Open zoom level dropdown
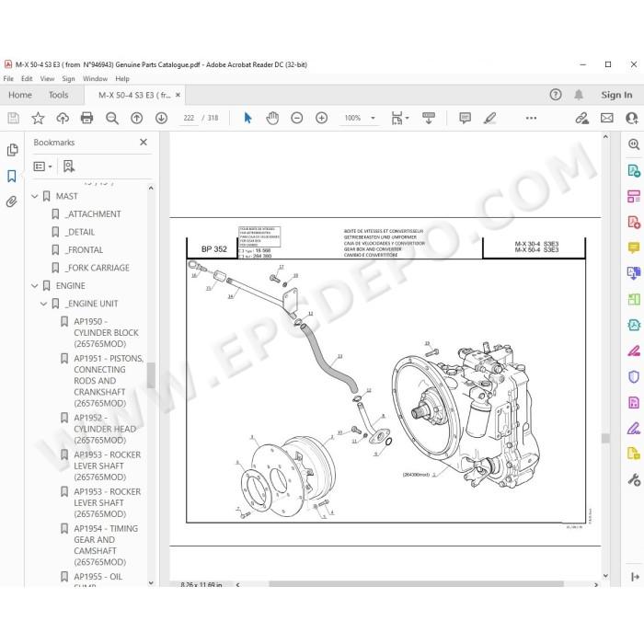The width and height of the screenshot is (644, 644). tap(373, 119)
